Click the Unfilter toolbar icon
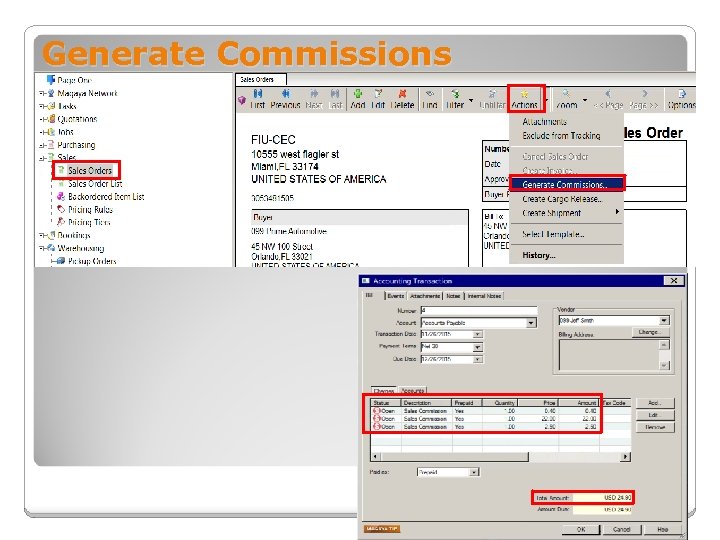This screenshot has height=540, width=720. (x=492, y=94)
